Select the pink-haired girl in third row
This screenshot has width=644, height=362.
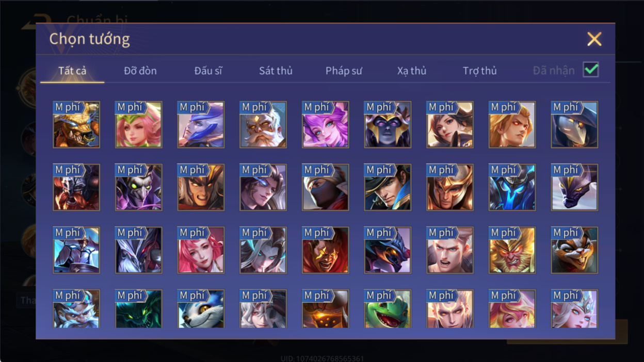click(201, 251)
